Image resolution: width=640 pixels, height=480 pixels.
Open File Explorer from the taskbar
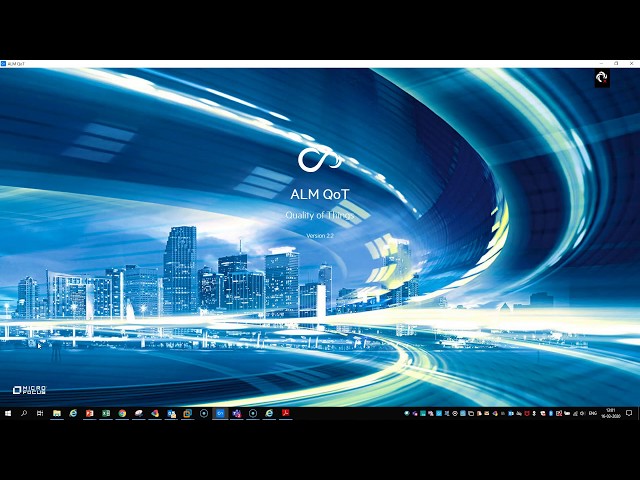[57, 413]
